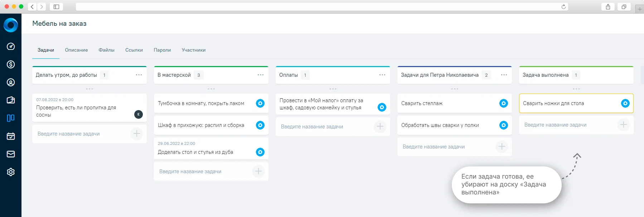The height and width of the screenshot is (217, 644).
Task: Click the "Мебель на заказ" project title
Action: point(59,24)
